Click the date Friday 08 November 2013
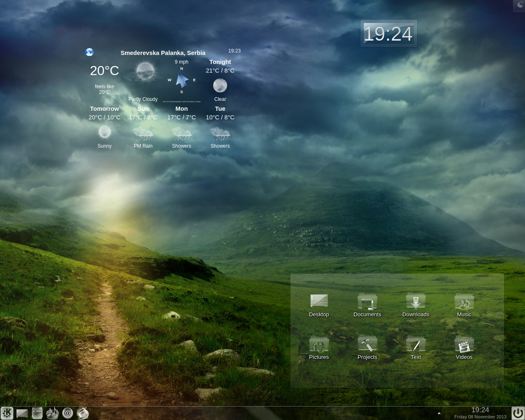The width and height of the screenshot is (525, 420). click(x=480, y=417)
